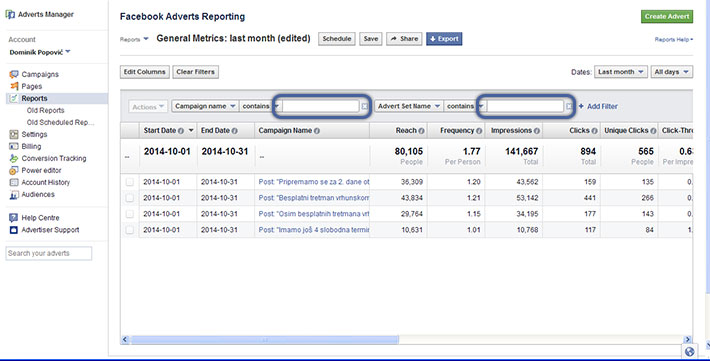The height and width of the screenshot is (361, 710).
Task: Open the contains dropdown of Advert Set filter
Action: click(x=465, y=106)
